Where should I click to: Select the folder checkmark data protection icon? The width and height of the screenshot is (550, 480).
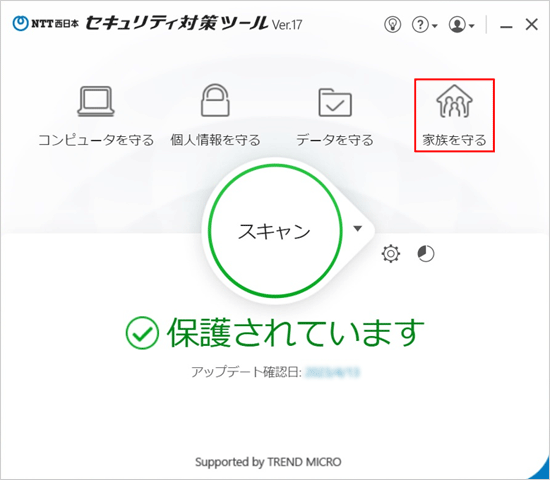[x=335, y=102]
